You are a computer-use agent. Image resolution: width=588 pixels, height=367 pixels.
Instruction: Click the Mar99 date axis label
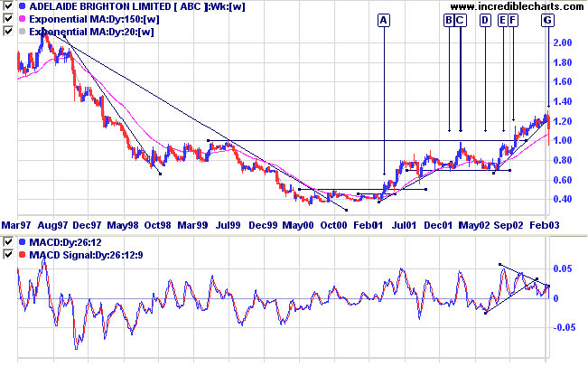(192, 225)
